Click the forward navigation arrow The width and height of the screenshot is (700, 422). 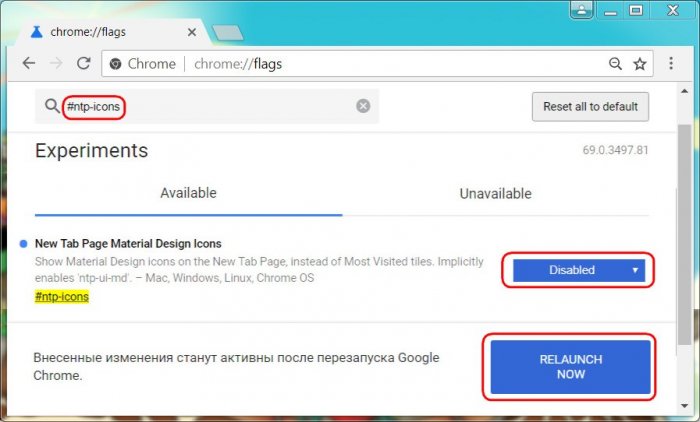click(56, 63)
